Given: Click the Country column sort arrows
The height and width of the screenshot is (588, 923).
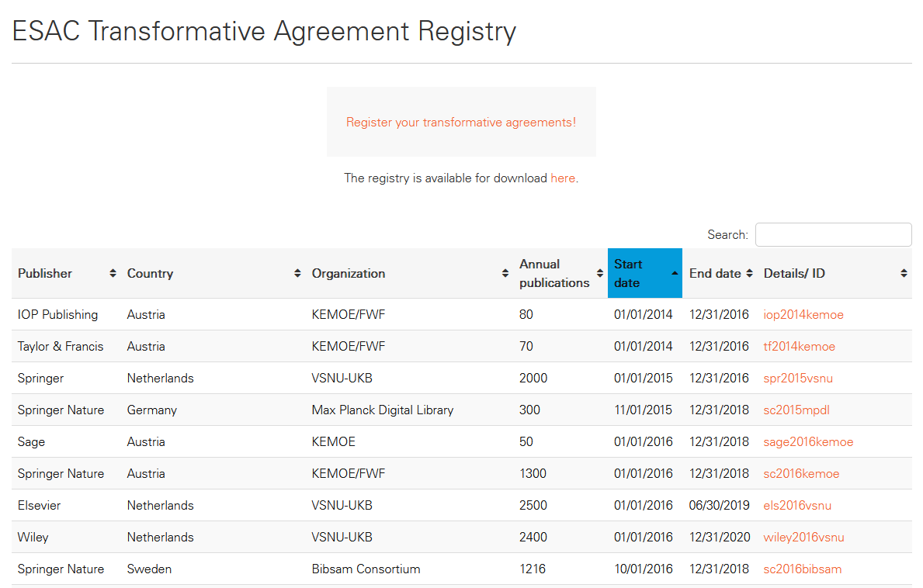Looking at the screenshot, I should 297,273.
